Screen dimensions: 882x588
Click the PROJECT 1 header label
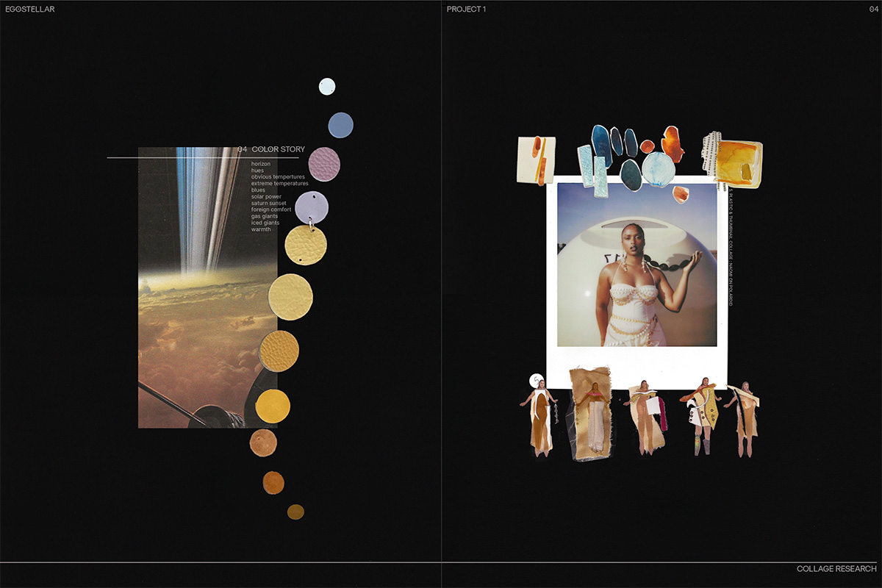pyautogui.click(x=466, y=10)
